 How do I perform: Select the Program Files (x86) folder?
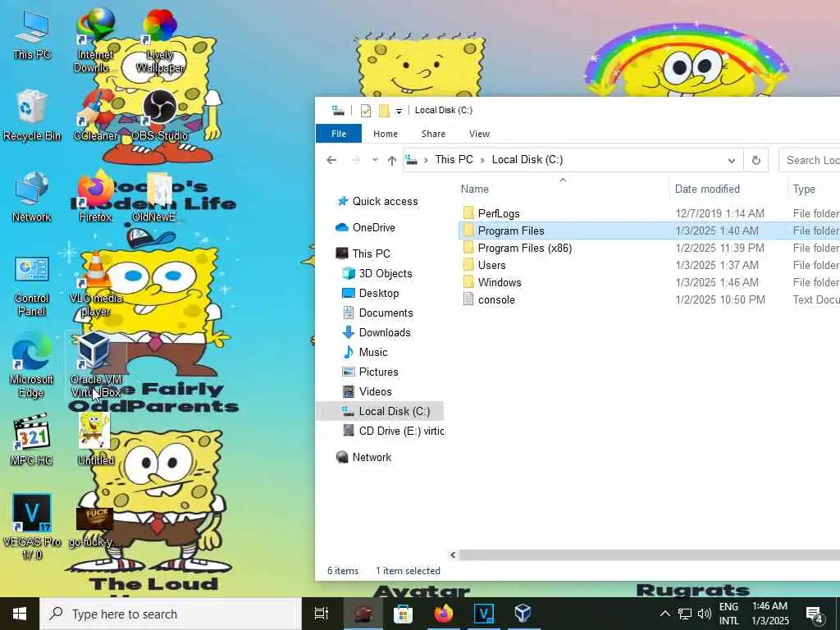click(x=518, y=248)
